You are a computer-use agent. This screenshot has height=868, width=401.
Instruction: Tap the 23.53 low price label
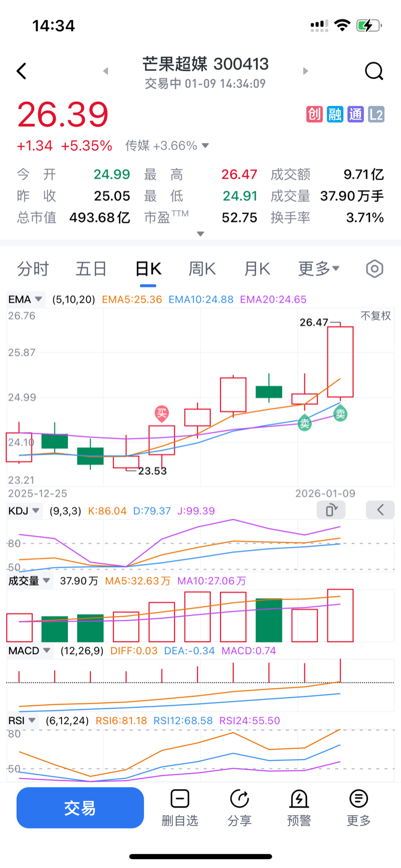point(152,471)
